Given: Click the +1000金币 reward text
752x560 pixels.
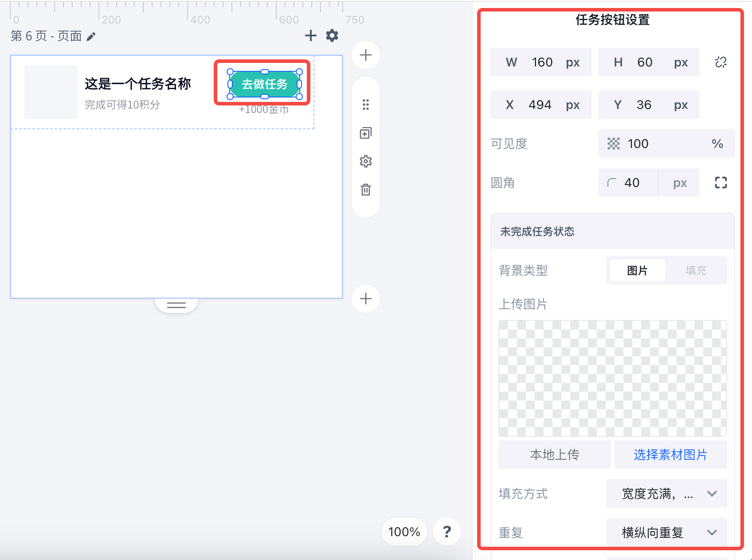Looking at the screenshot, I should pos(264,109).
